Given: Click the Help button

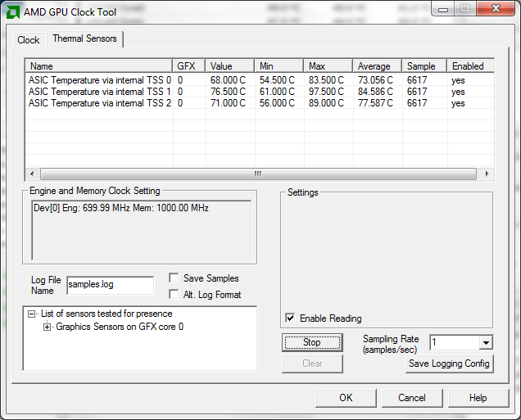Looking at the screenshot, I should (x=478, y=398).
